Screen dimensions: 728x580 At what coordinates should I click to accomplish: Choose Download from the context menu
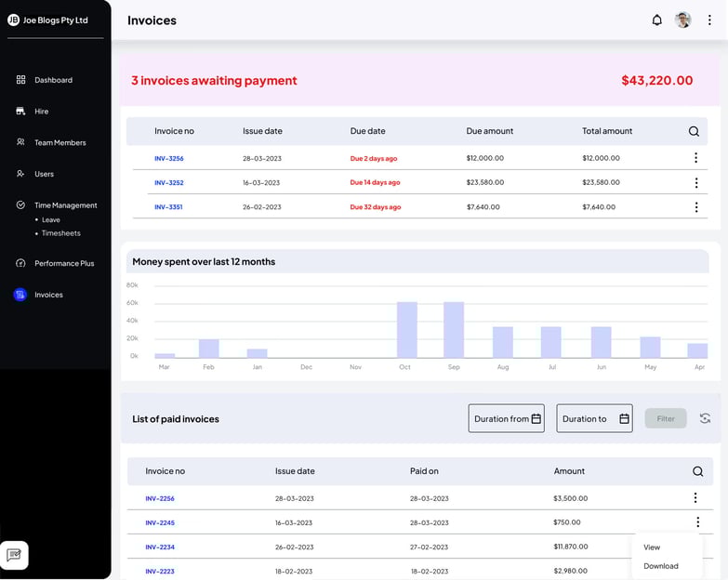point(660,566)
